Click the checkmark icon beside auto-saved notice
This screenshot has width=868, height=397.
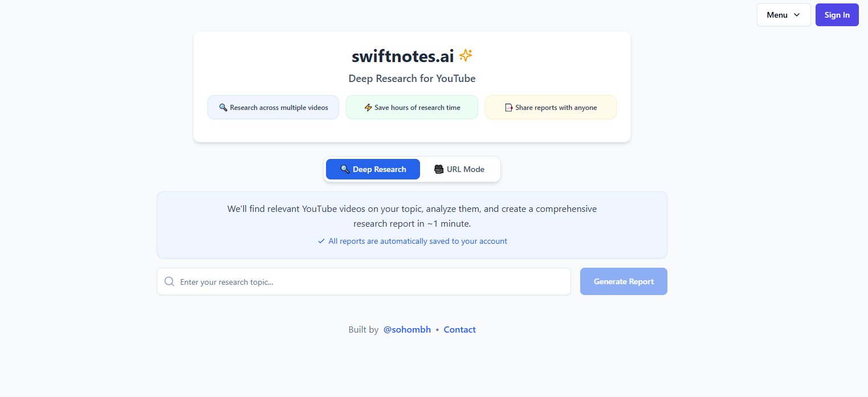coord(321,242)
